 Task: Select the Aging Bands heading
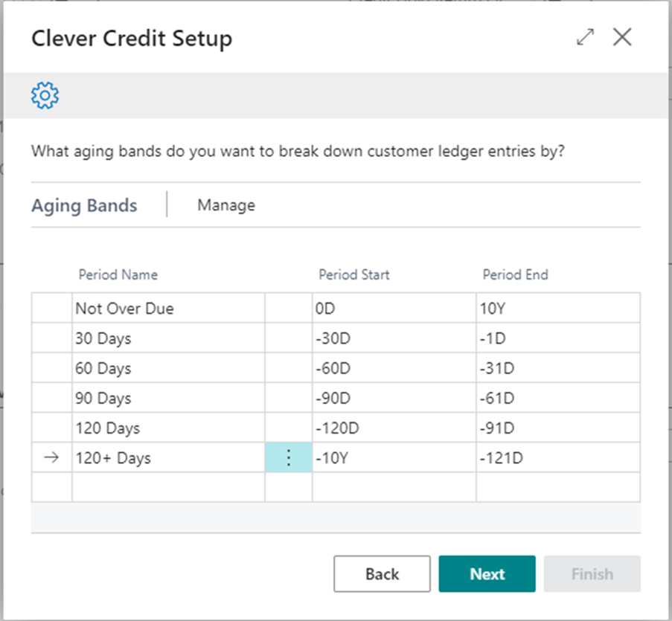pyautogui.click(x=84, y=205)
